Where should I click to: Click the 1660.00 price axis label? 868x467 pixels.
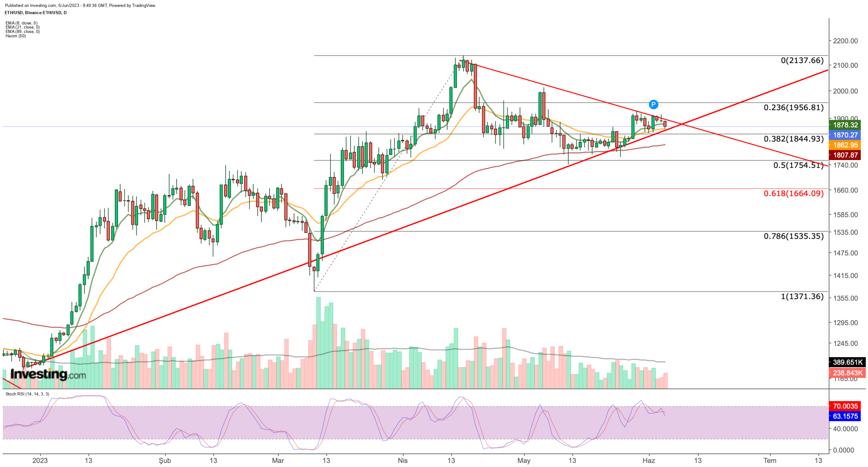tap(845, 190)
